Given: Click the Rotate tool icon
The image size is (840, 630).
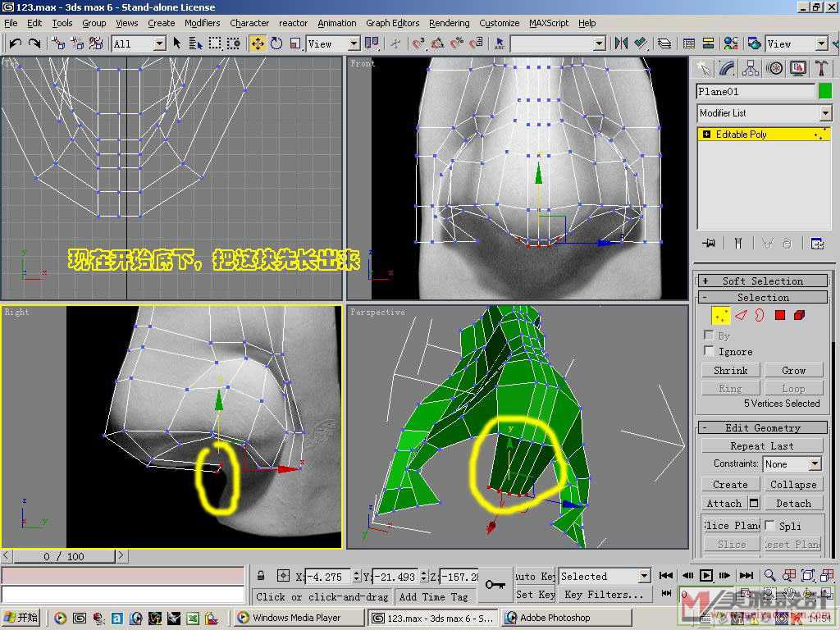Looking at the screenshot, I should (276, 43).
